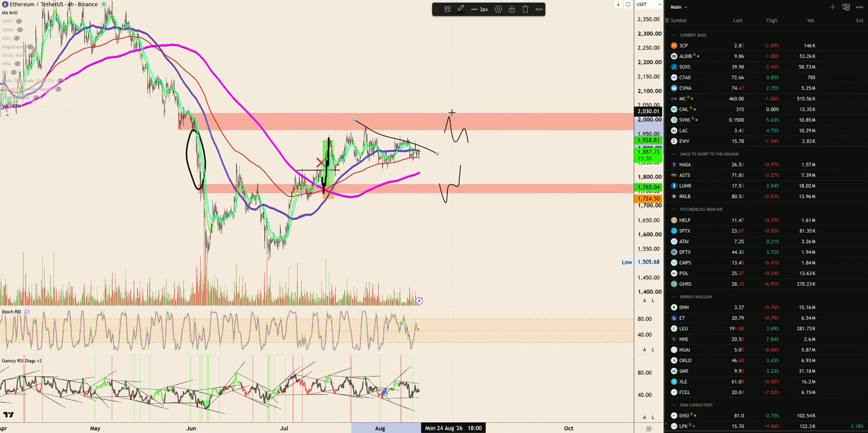Collapse the SPACE TO SHORT TO THE GROUND section
The width and height of the screenshot is (868, 433).
674,154
